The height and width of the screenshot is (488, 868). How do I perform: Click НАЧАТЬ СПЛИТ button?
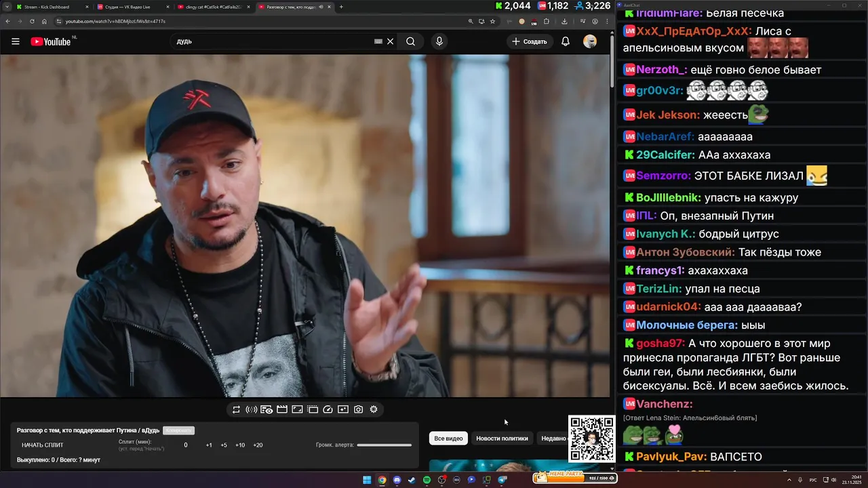tap(43, 445)
